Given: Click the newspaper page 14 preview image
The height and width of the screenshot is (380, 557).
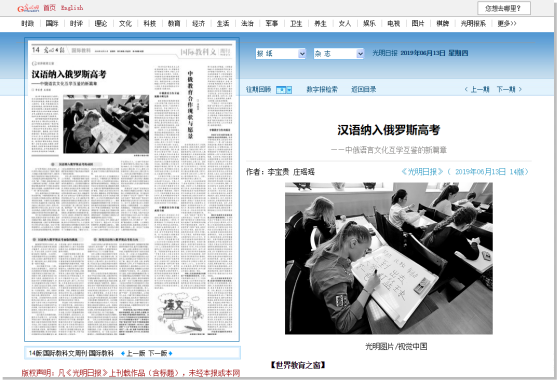Looking at the screenshot, I should point(132,189).
